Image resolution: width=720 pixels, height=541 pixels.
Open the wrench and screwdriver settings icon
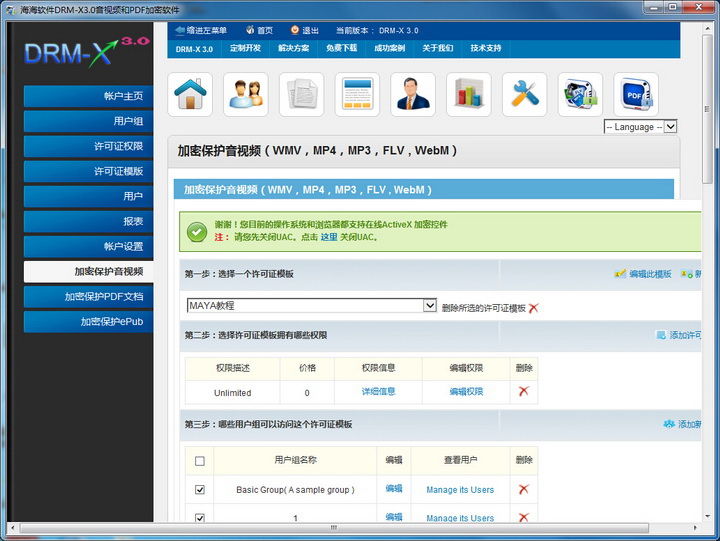coord(524,94)
